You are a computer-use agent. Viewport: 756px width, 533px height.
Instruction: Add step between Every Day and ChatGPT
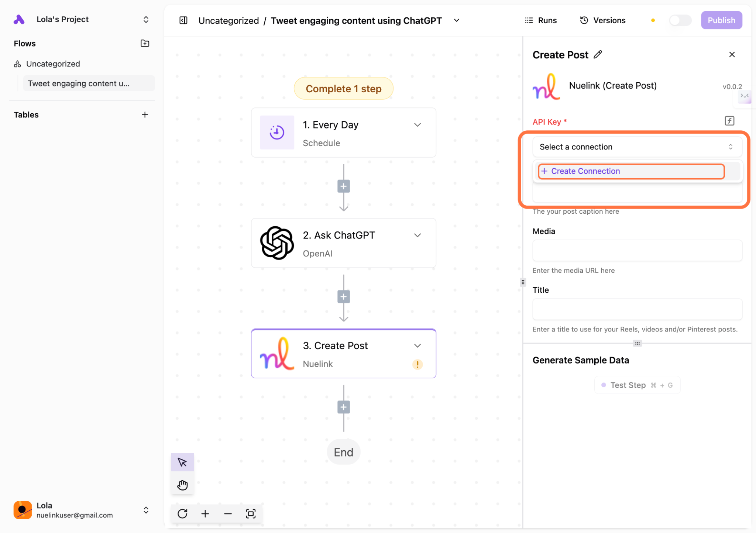tap(344, 186)
